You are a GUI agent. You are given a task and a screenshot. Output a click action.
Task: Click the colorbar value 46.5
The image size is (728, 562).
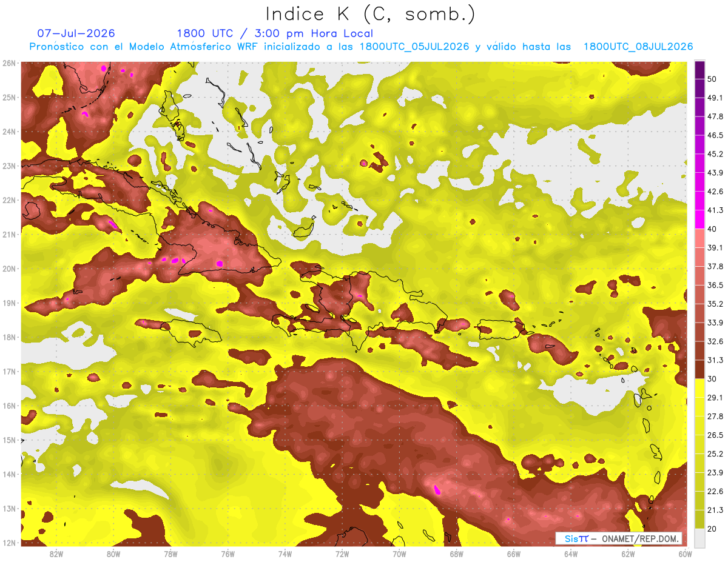(x=715, y=135)
